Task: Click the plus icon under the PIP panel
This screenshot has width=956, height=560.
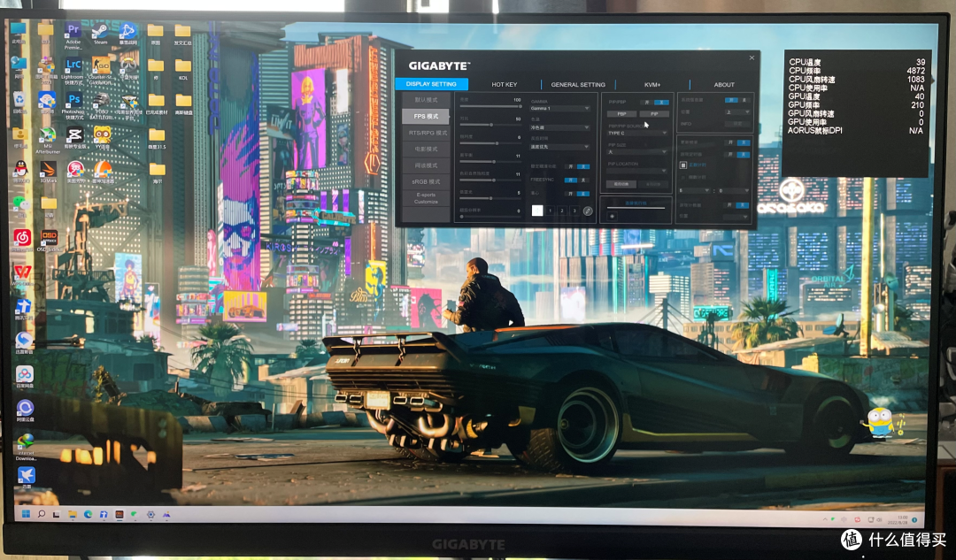Action: click(613, 217)
